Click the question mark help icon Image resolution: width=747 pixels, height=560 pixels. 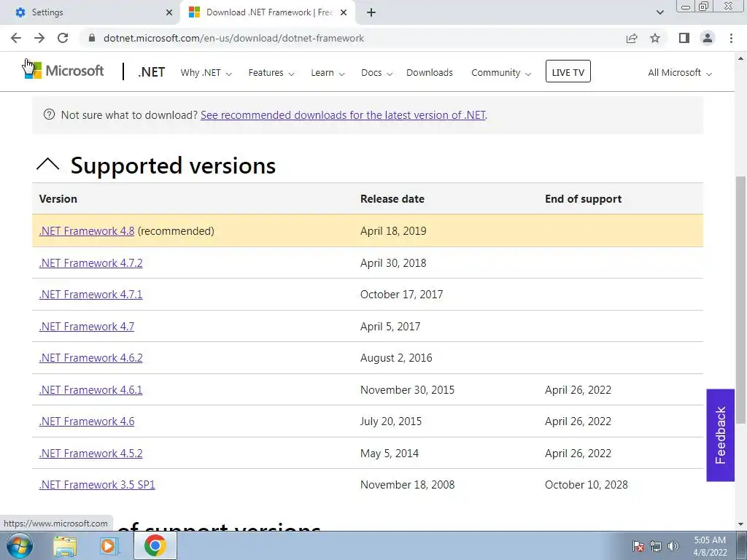coord(49,114)
